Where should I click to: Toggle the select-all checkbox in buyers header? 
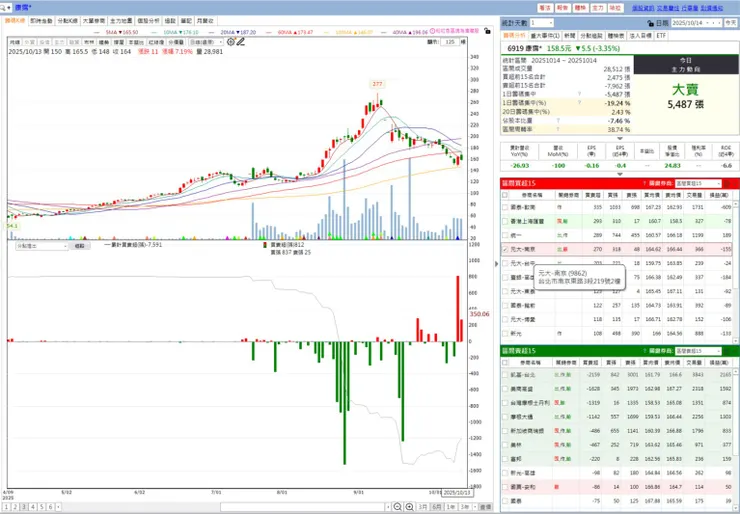[505, 195]
